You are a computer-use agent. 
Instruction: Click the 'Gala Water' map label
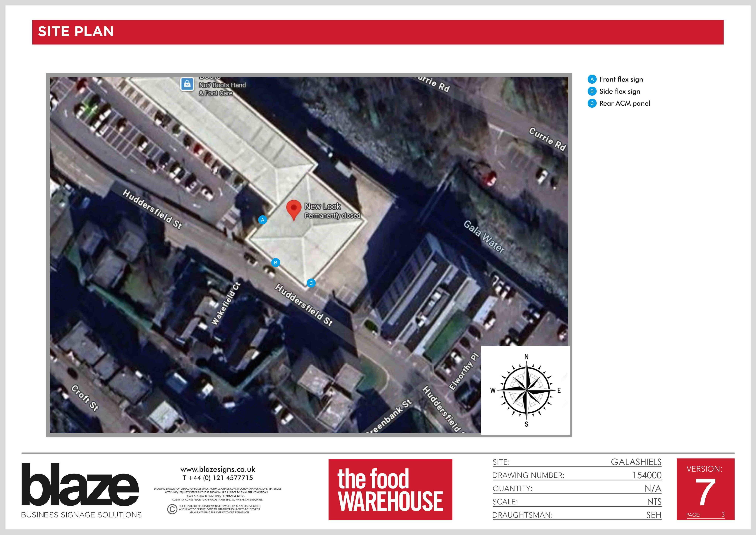(x=484, y=237)
